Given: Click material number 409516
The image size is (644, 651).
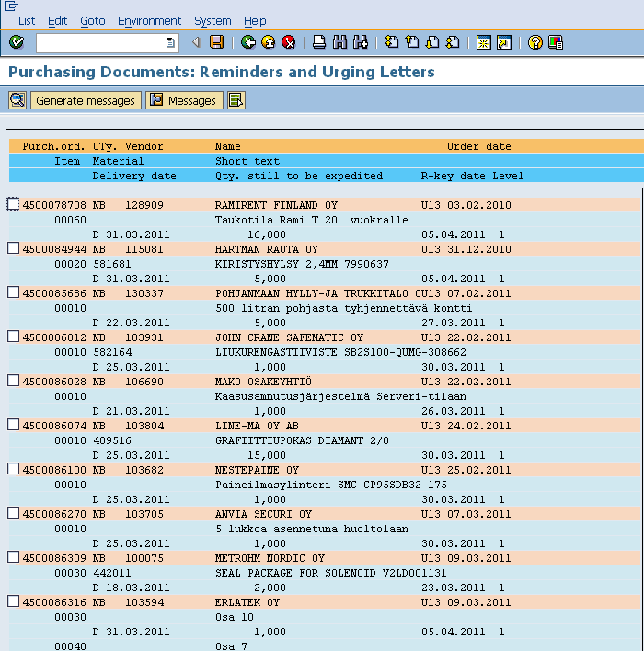Looking at the screenshot, I should click(112, 440).
